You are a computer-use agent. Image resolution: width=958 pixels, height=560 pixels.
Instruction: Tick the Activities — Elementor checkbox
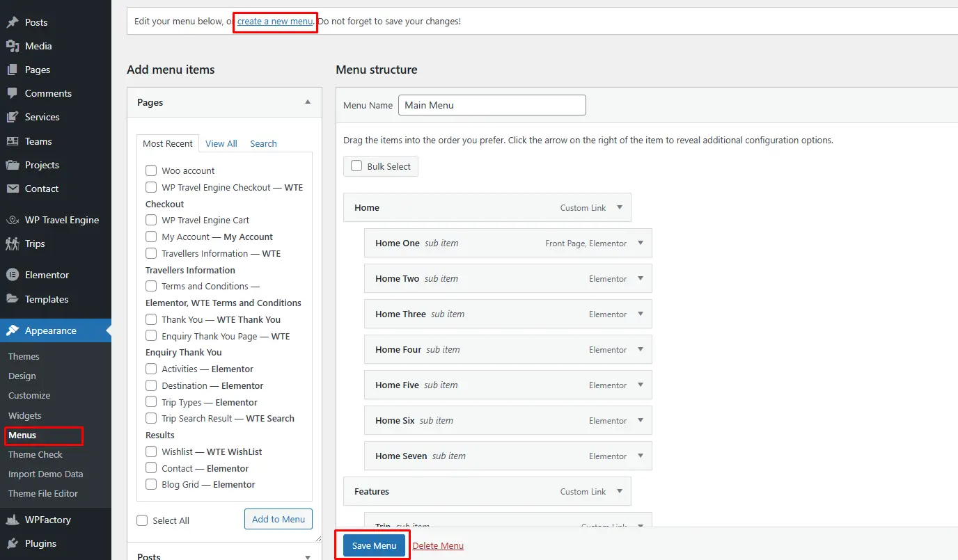tap(151, 369)
